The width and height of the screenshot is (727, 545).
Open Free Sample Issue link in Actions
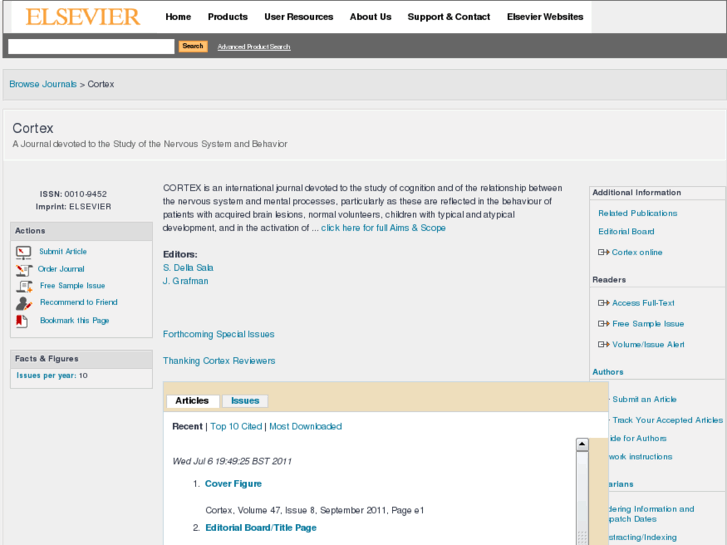pyautogui.click(x=72, y=286)
